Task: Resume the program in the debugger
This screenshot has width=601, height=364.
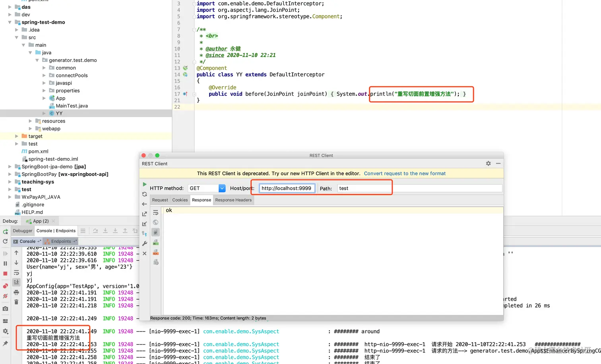Action: pyautogui.click(x=6, y=254)
